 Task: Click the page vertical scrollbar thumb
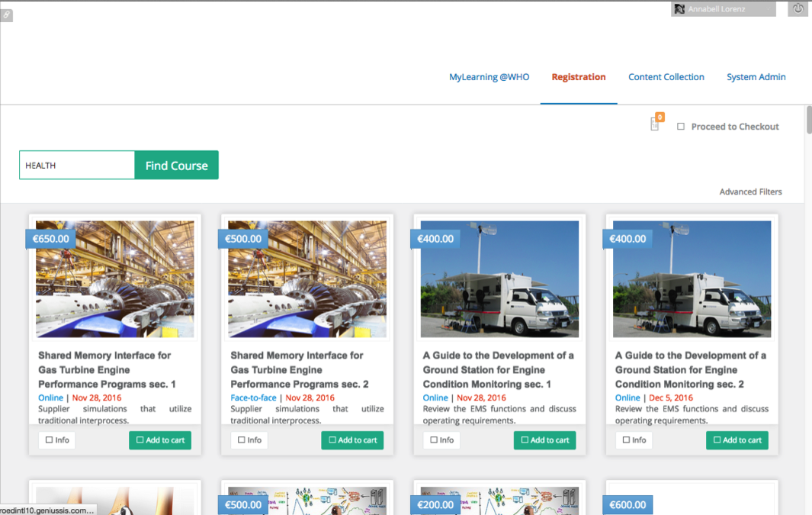click(x=808, y=121)
